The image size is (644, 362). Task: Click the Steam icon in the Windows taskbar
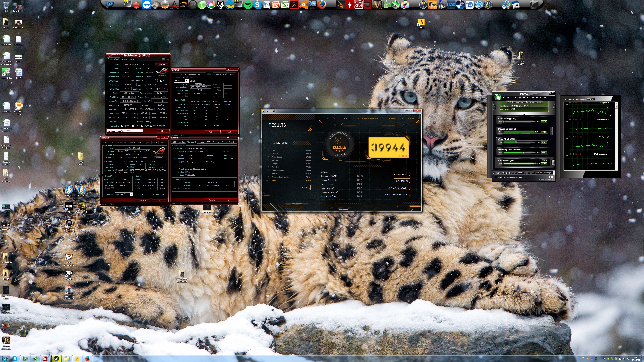[56, 359]
